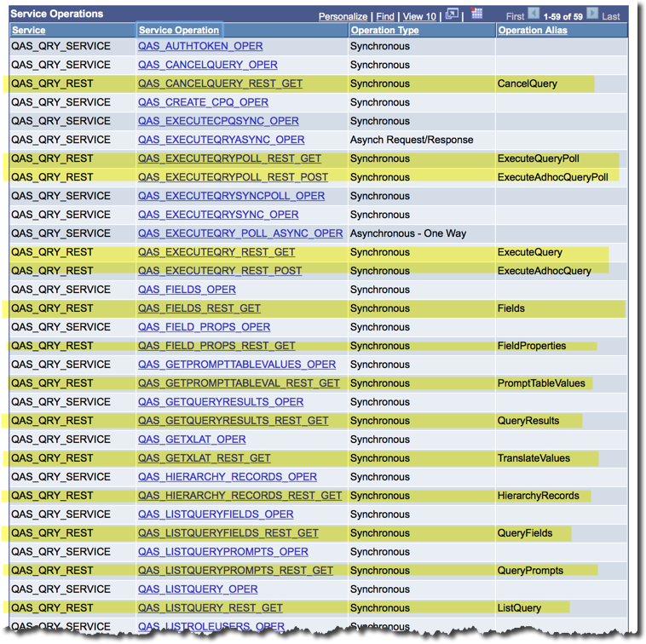Select the QueryResults alias cell

[561, 421]
